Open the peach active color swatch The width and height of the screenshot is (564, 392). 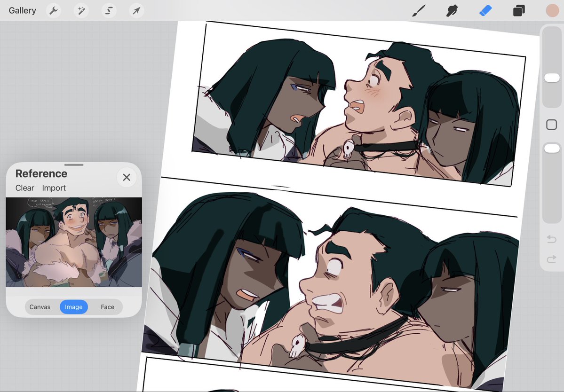point(552,11)
